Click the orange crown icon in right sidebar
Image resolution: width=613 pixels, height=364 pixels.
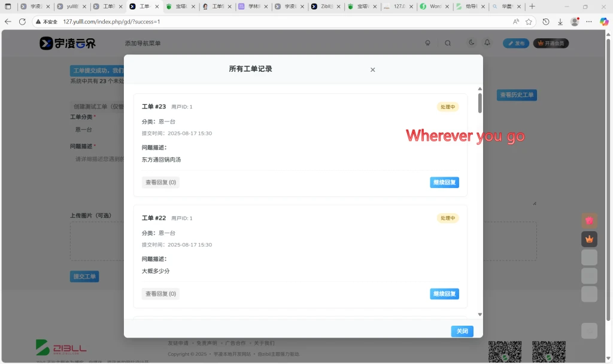(x=589, y=239)
